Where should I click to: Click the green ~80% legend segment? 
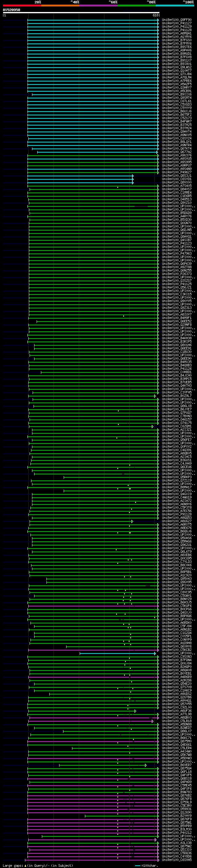137,6
